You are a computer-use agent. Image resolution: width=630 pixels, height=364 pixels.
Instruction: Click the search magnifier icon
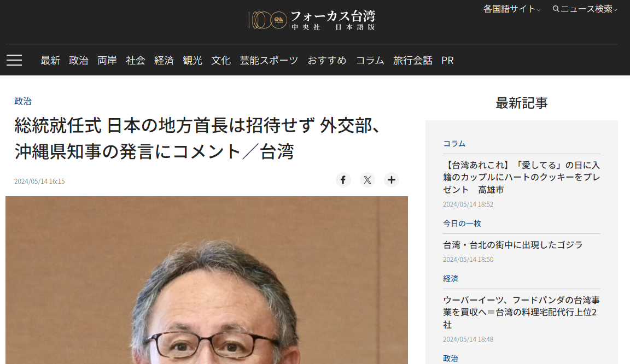556,9
